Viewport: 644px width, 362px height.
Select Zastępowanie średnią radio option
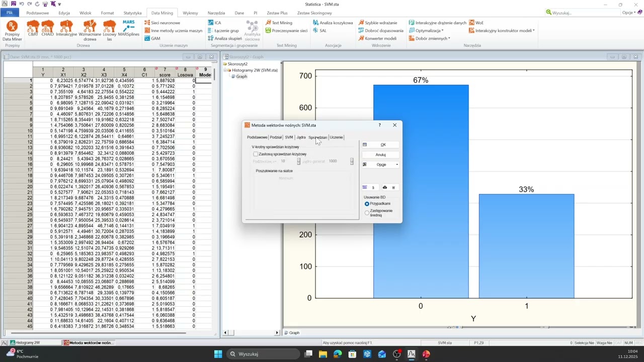point(367,213)
